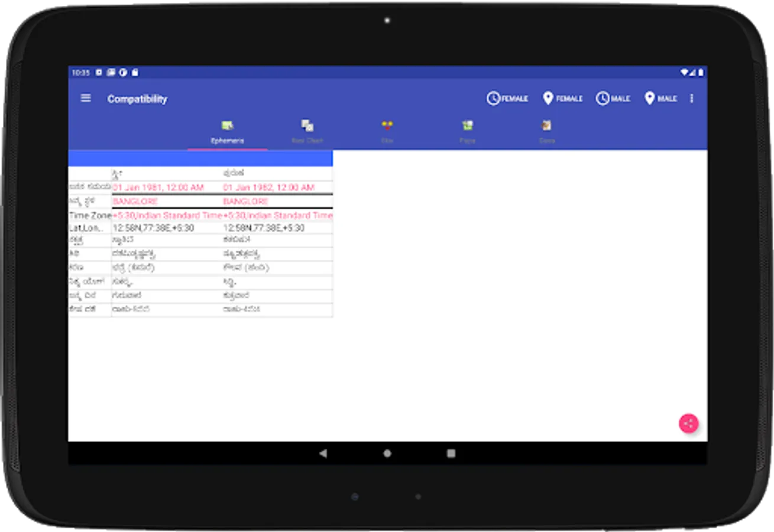774x532 pixels.
Task: Tap the pink share floating button
Action: [688, 423]
